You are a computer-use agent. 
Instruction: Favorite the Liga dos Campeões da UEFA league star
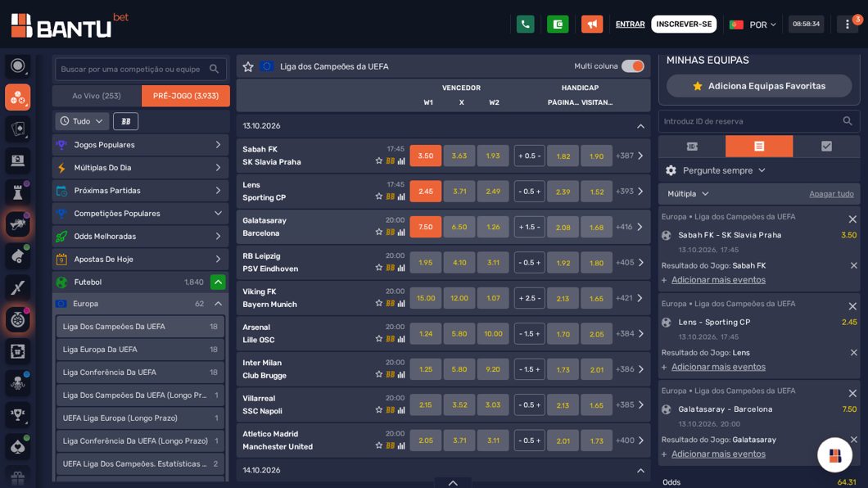coord(248,66)
